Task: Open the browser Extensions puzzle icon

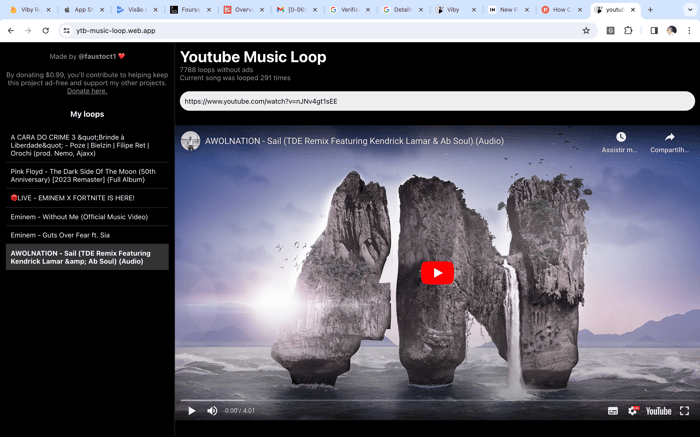Action: point(628,30)
